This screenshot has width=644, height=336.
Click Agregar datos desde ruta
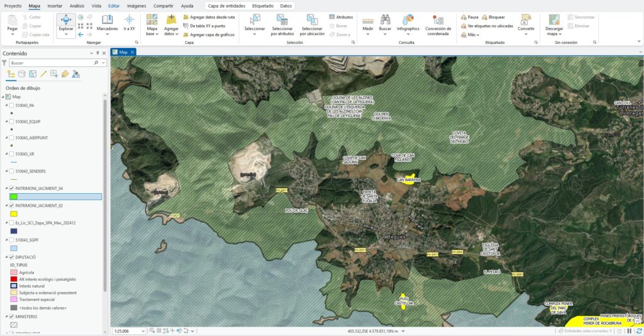pos(209,17)
